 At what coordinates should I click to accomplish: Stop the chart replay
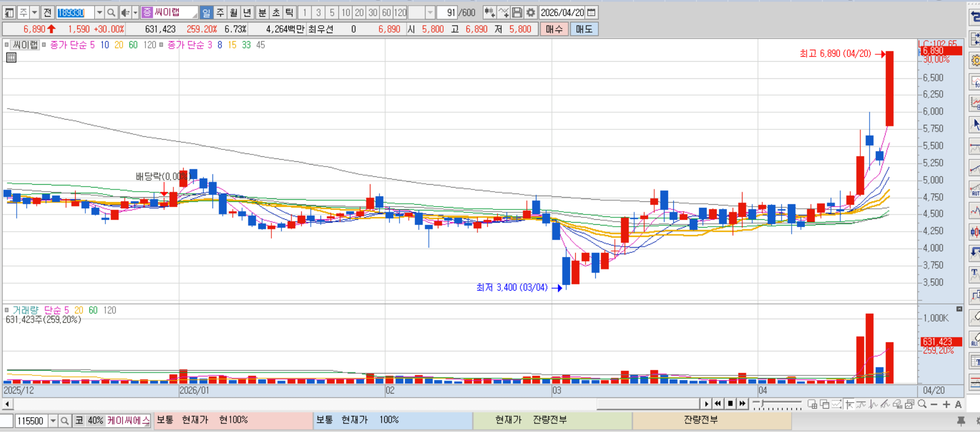[x=730, y=404]
